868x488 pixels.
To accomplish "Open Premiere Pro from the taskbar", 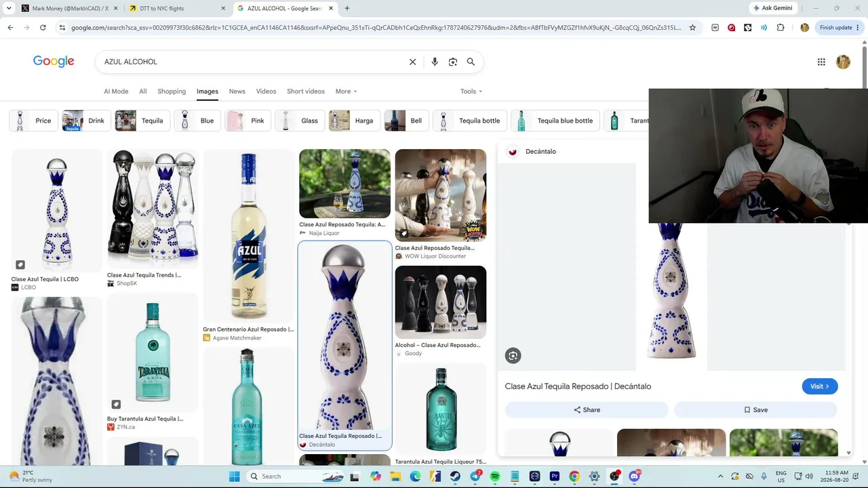I will [555, 476].
